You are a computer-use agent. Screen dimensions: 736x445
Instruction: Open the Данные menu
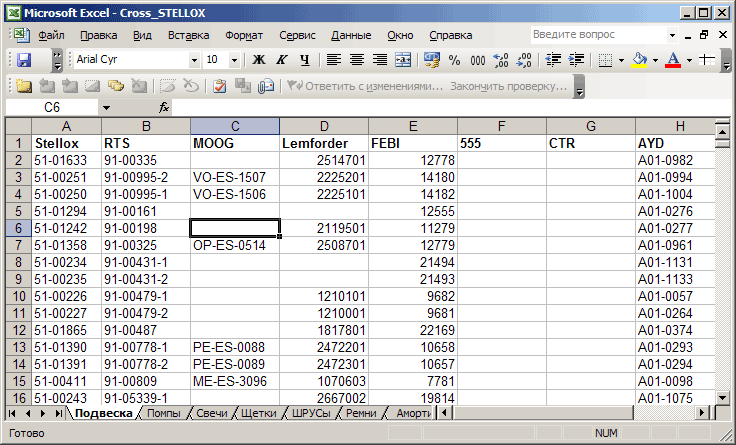tap(351, 35)
